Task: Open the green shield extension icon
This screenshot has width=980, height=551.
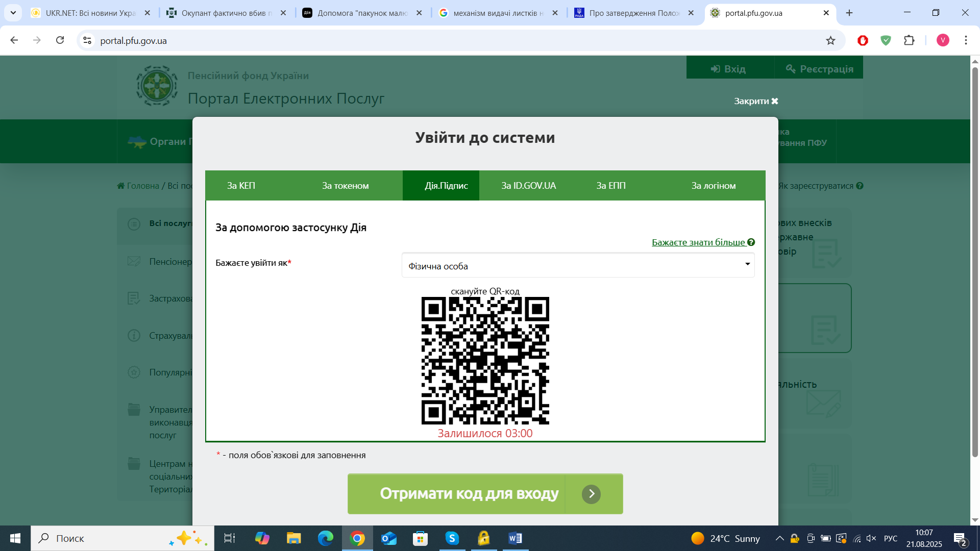Action: [886, 40]
